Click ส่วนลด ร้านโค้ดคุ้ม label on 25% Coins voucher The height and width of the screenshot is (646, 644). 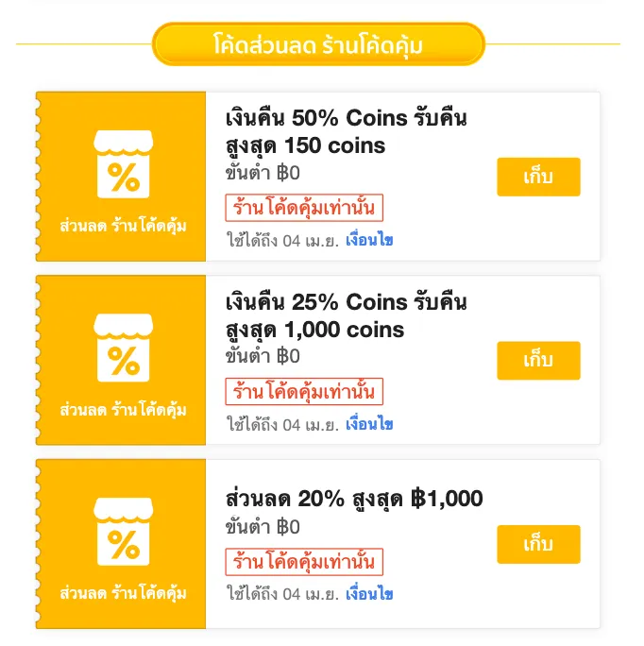click(x=123, y=411)
